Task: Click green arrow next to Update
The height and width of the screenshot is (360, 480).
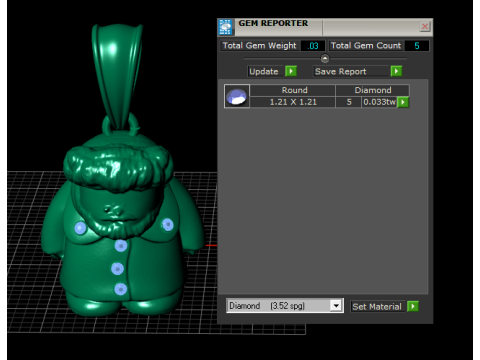Action: tap(291, 71)
